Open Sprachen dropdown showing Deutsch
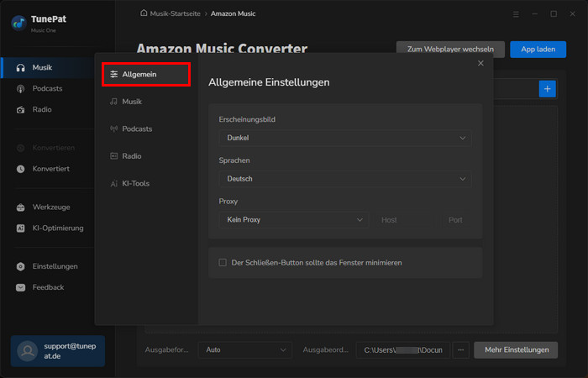The height and width of the screenshot is (378, 588). [345, 179]
